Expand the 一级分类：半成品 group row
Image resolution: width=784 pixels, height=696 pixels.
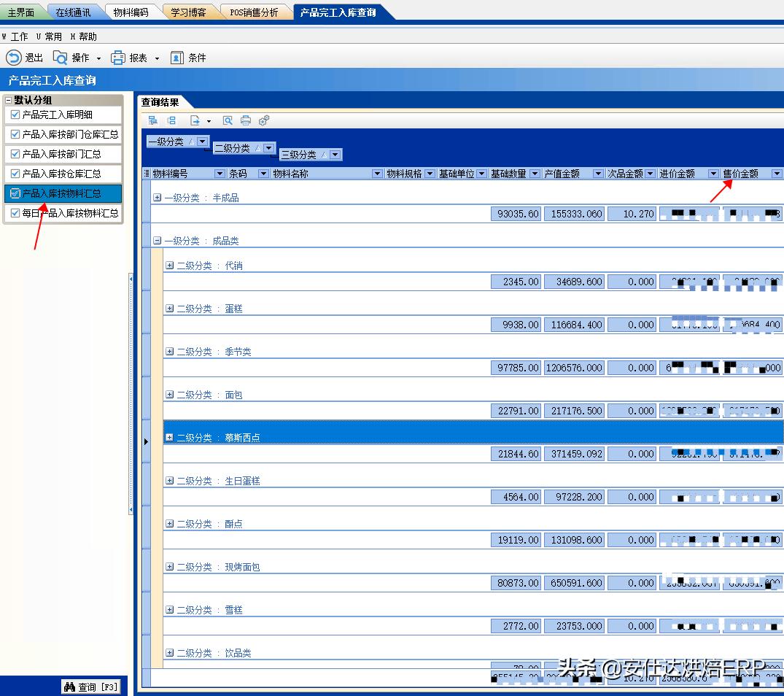(x=157, y=198)
